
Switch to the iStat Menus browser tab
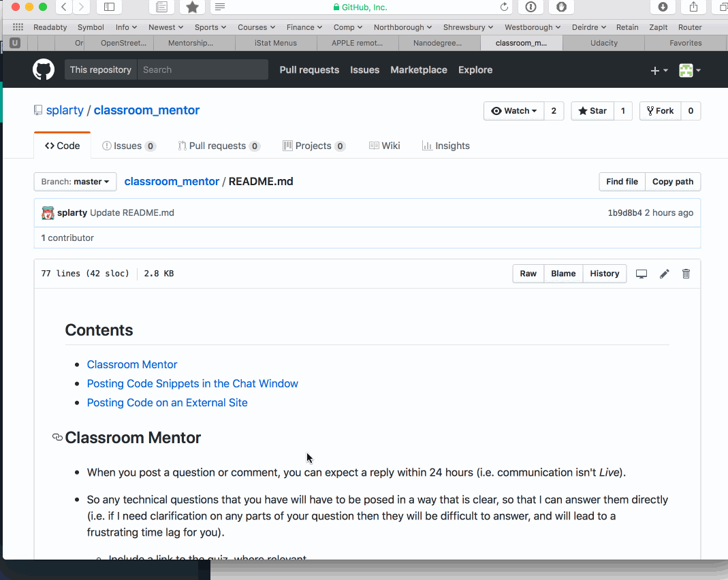coord(276,43)
